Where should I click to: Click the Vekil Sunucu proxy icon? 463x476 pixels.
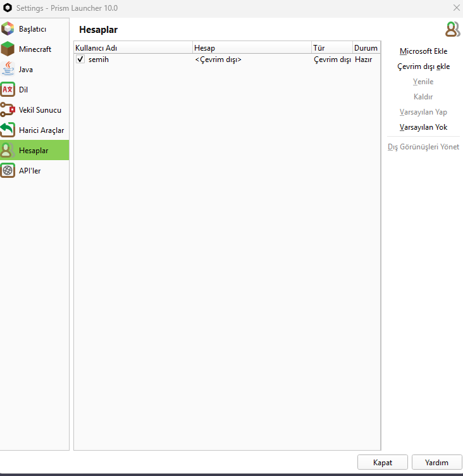[8, 110]
